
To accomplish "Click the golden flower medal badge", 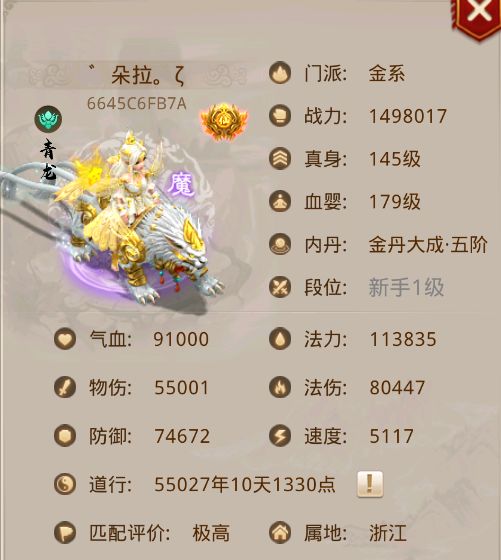I will point(224,121).
